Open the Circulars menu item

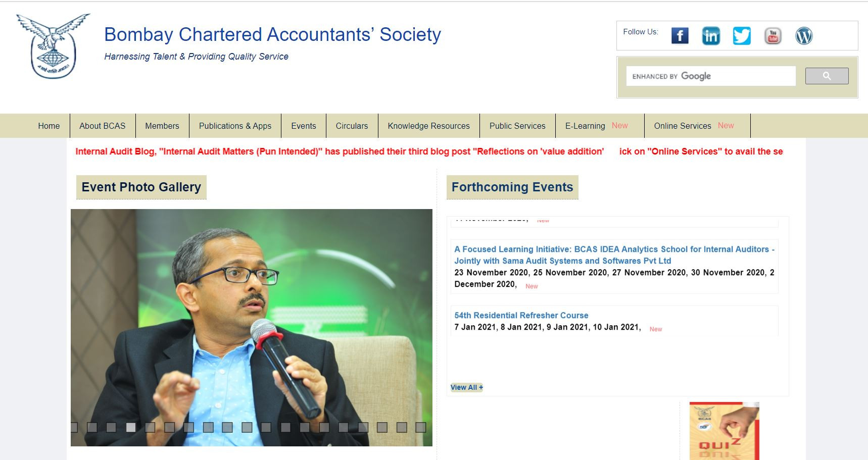pyautogui.click(x=352, y=126)
